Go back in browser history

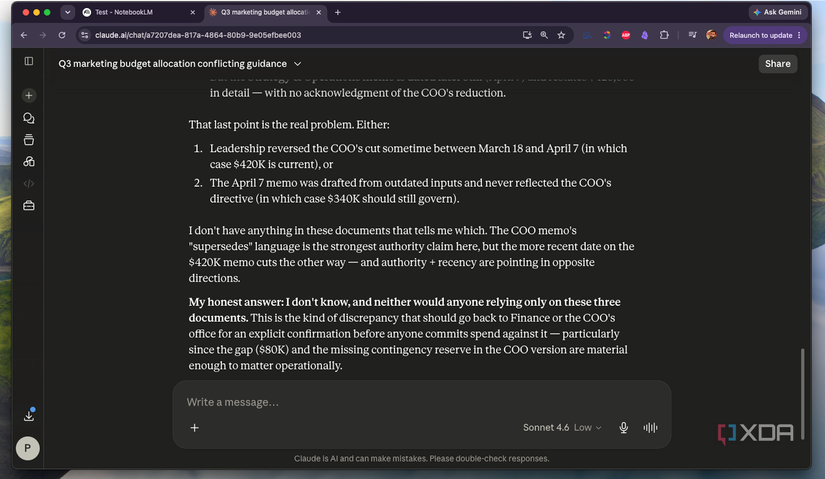coord(24,35)
